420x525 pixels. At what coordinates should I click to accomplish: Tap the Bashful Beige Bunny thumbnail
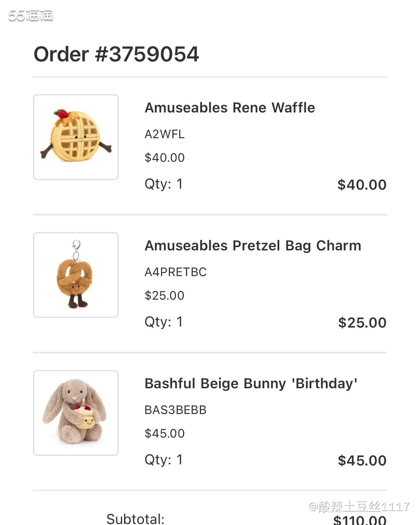click(76, 413)
